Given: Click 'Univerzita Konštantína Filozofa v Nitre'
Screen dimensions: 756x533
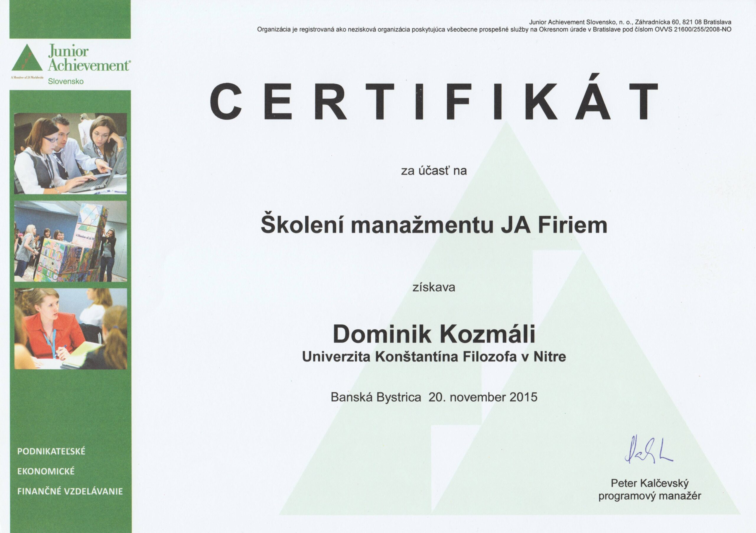Looking at the screenshot, I should 434,357.
